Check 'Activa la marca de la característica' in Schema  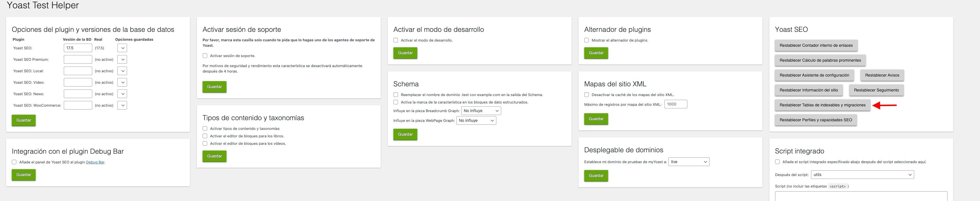coord(396,102)
